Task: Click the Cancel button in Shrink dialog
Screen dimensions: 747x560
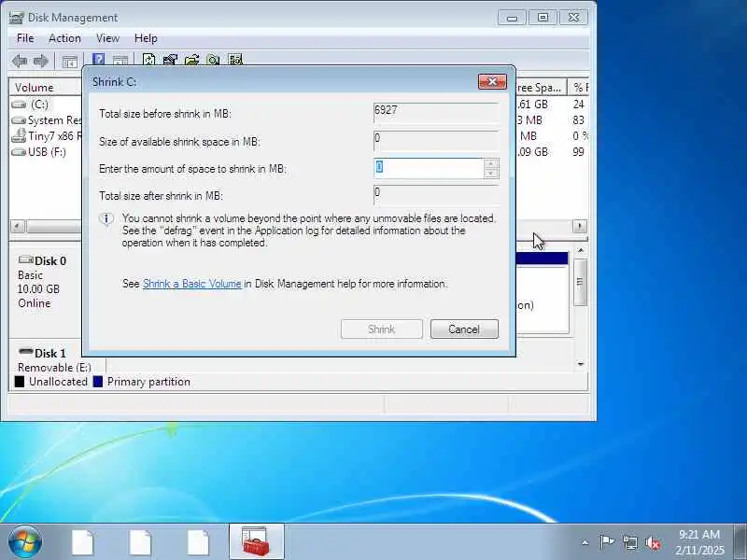Action: 464,329
